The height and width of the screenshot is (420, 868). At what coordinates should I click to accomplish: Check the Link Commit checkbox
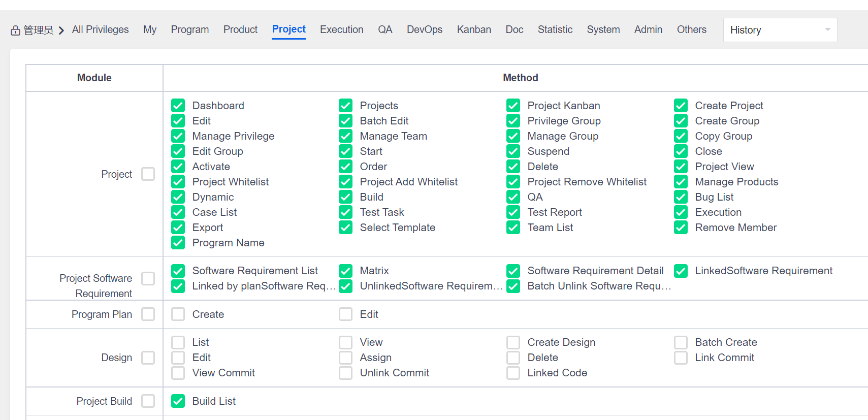coord(681,358)
